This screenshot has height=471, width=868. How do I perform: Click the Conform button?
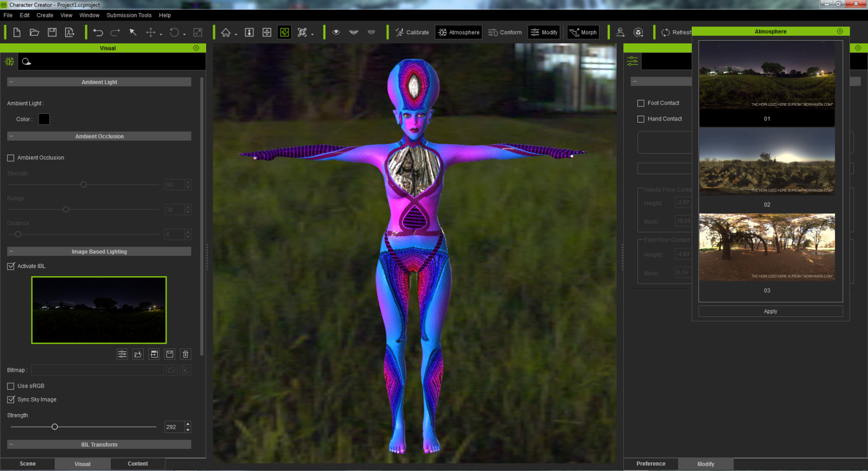[505, 33]
